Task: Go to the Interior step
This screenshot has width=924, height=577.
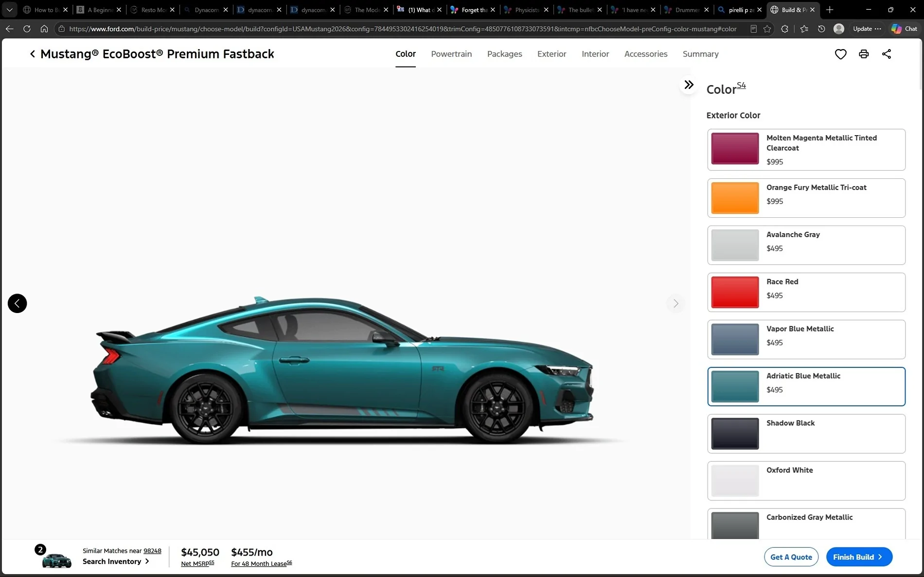Action: 595,54
